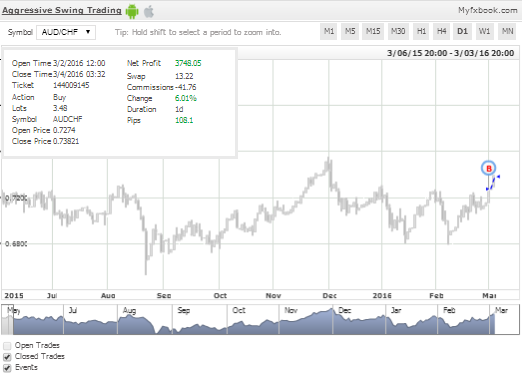Click the Change value 6.01%
The height and width of the screenshot is (381, 522).
(x=186, y=98)
